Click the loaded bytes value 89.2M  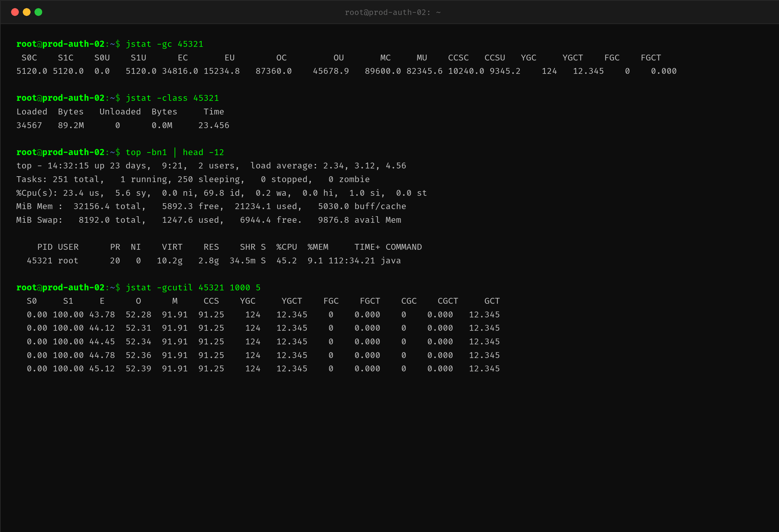click(x=71, y=126)
